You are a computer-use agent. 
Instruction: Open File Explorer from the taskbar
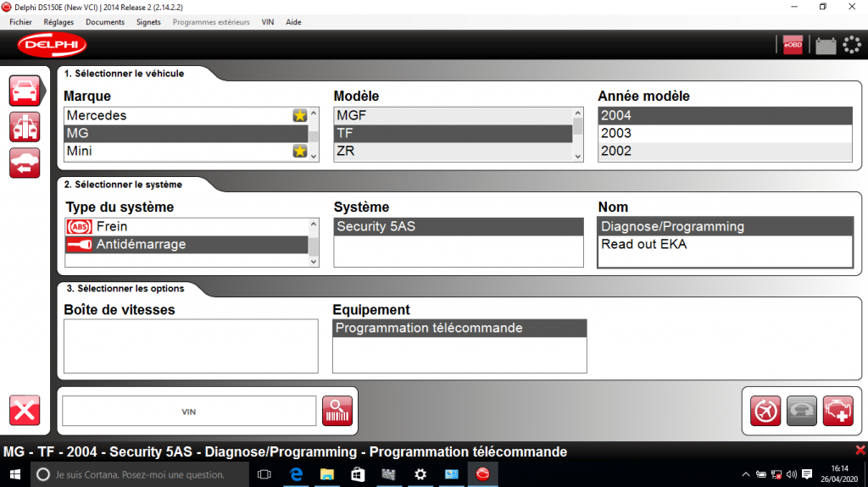pyautogui.click(x=327, y=474)
